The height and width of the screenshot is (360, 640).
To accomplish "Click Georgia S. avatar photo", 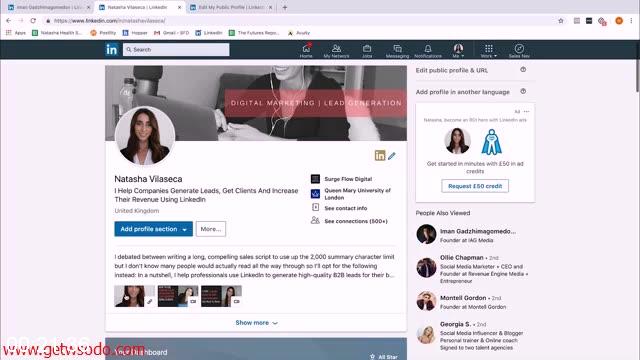I will 427,335.
